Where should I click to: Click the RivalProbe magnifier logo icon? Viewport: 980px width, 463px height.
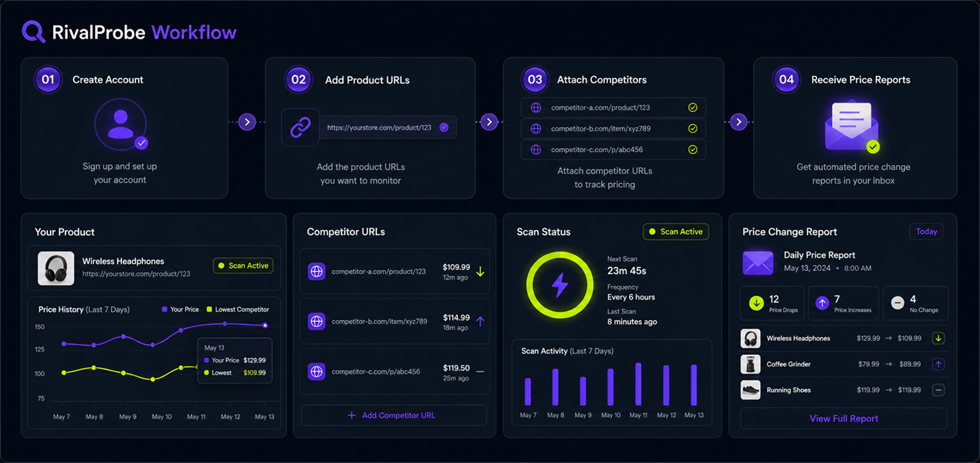pos(33,32)
